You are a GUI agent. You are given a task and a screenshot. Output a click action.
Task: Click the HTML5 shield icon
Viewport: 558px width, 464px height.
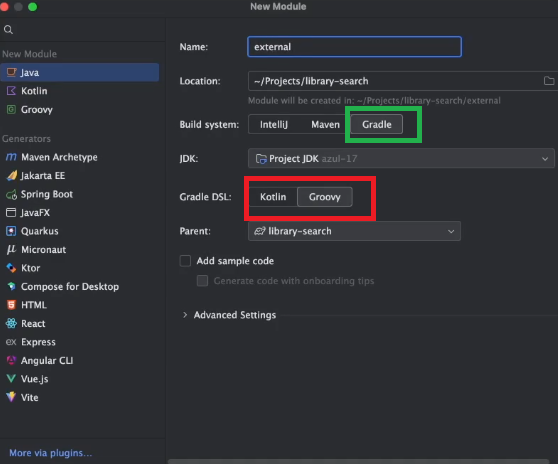point(11,305)
